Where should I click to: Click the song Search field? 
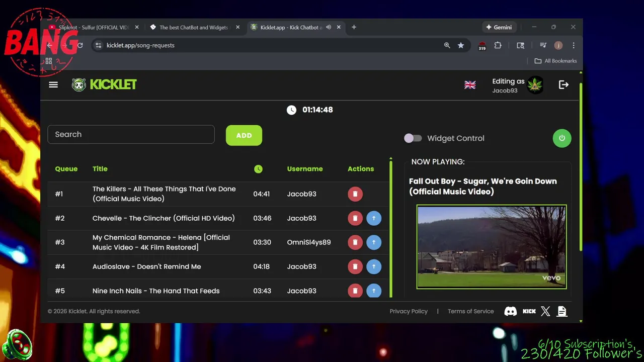point(131,134)
